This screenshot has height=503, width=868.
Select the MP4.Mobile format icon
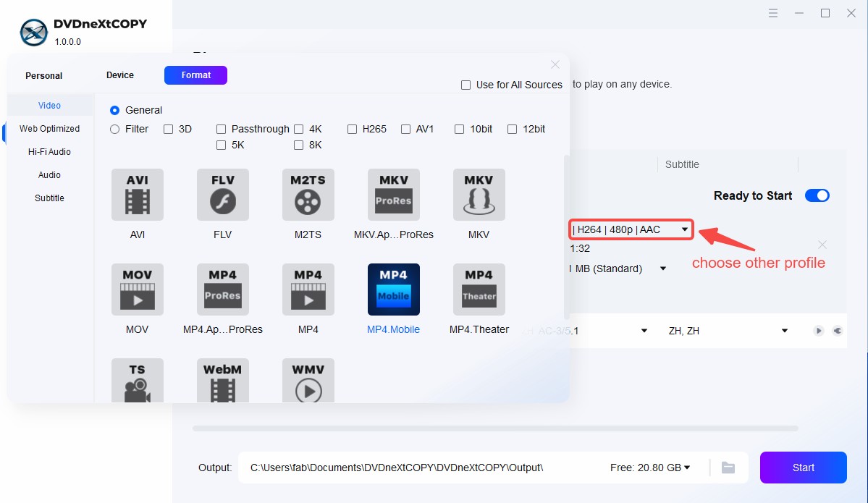[x=394, y=289]
